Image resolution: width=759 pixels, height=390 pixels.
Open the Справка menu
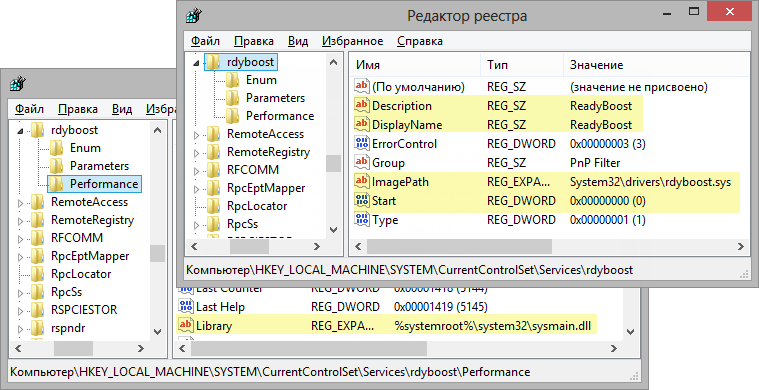coord(420,41)
